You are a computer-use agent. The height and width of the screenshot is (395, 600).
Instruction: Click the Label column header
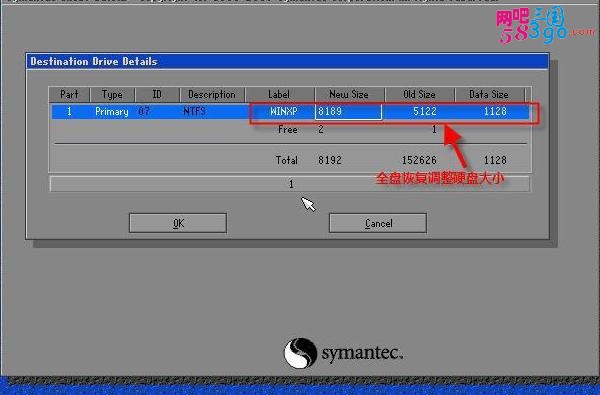pos(279,95)
